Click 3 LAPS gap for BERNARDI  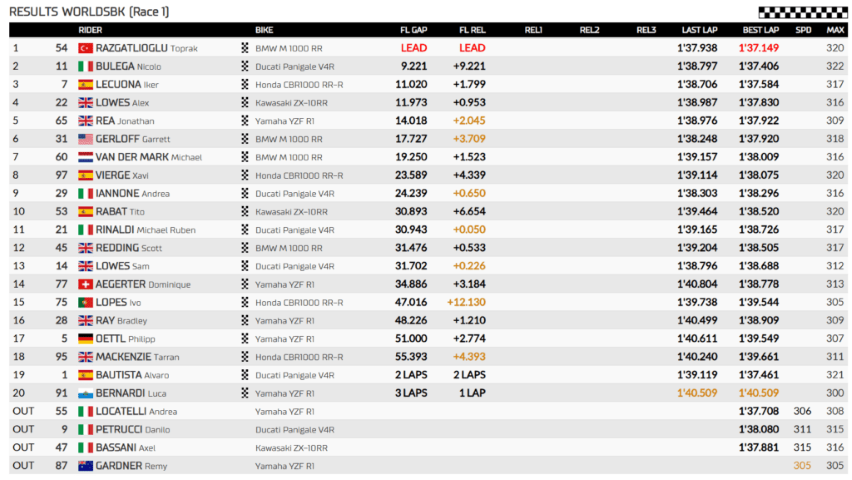pos(411,393)
